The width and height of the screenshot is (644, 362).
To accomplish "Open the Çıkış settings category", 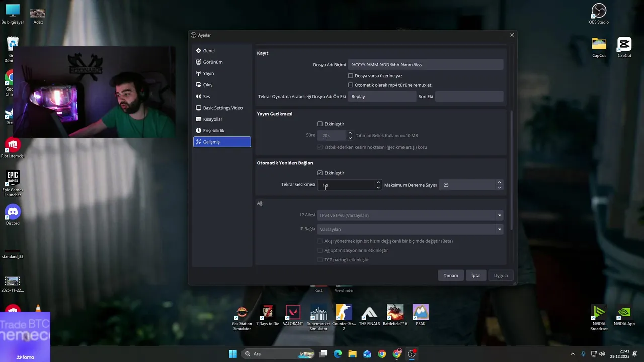I will coord(221,85).
